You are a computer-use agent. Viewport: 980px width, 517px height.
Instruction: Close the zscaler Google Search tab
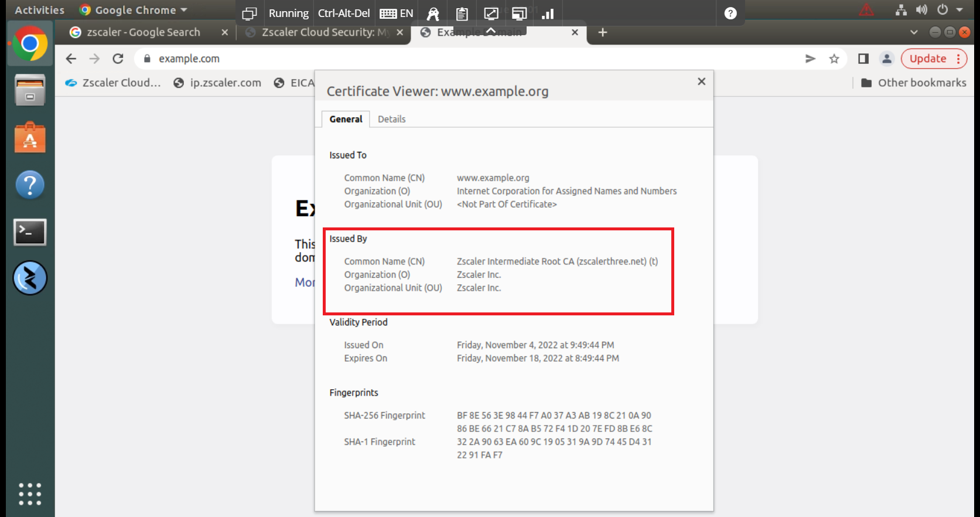(x=224, y=32)
